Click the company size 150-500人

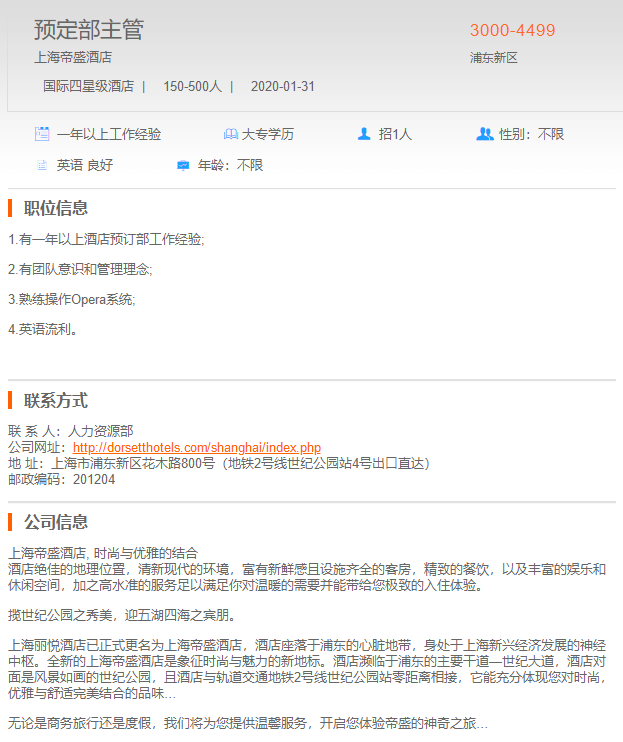pyautogui.click(x=193, y=86)
